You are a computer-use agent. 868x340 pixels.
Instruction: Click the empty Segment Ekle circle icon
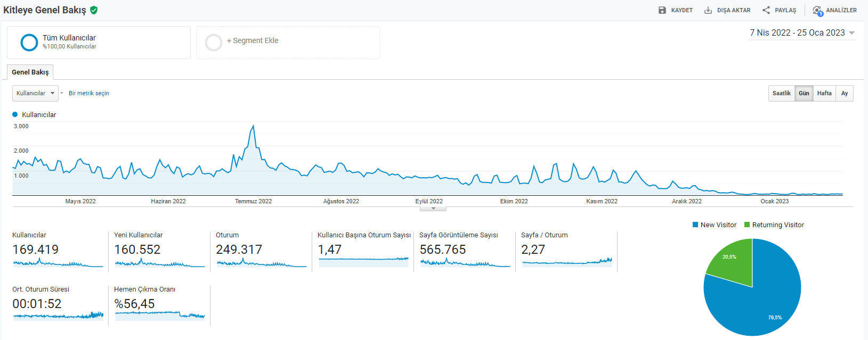(214, 43)
